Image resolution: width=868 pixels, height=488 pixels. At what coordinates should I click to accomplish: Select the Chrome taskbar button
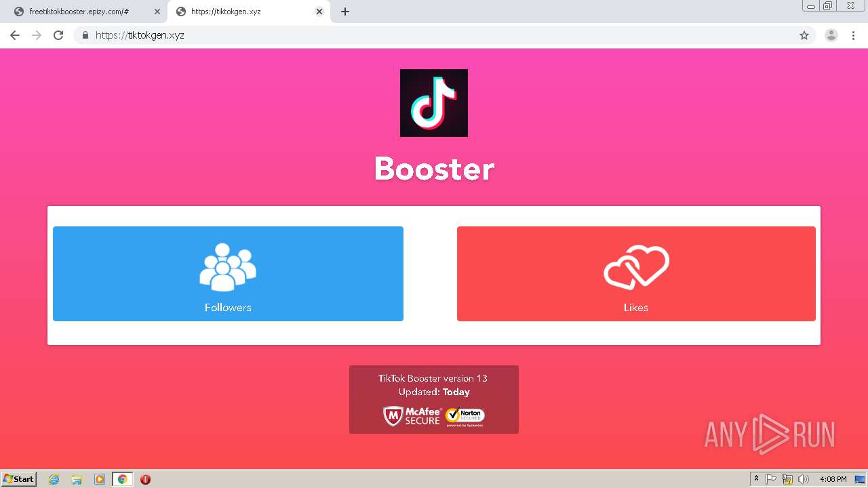coord(122,479)
